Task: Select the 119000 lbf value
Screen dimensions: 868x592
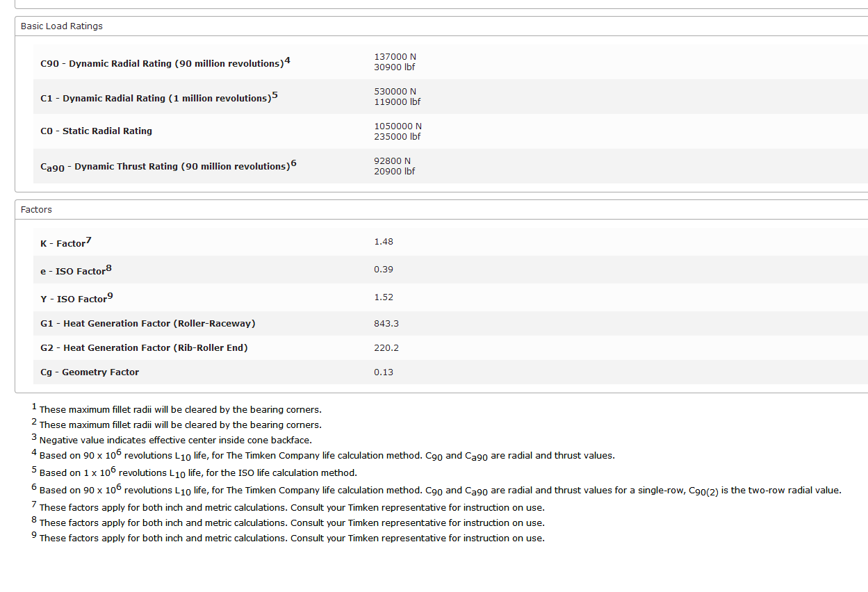Action: [398, 102]
